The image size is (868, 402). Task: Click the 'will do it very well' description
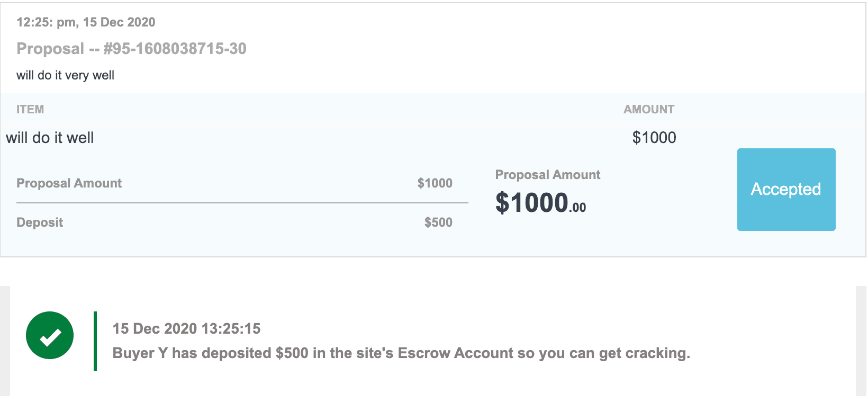(x=65, y=75)
